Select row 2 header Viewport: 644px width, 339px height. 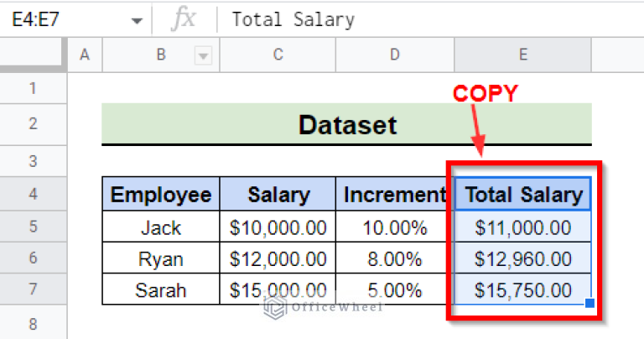(x=34, y=124)
